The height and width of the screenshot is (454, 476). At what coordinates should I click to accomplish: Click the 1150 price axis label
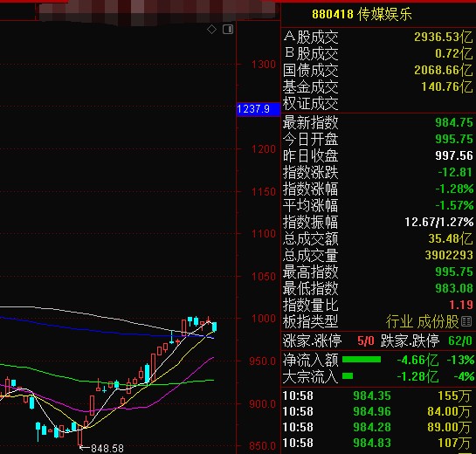[x=264, y=192]
